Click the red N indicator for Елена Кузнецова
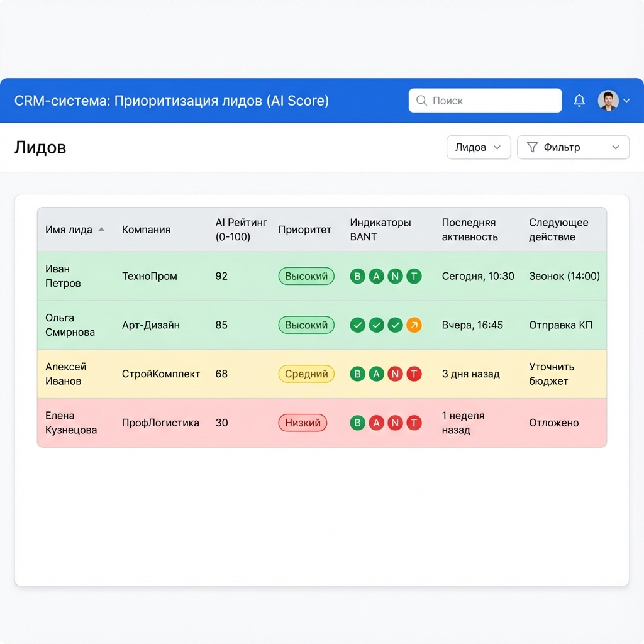The height and width of the screenshot is (644, 644). pyautogui.click(x=395, y=423)
